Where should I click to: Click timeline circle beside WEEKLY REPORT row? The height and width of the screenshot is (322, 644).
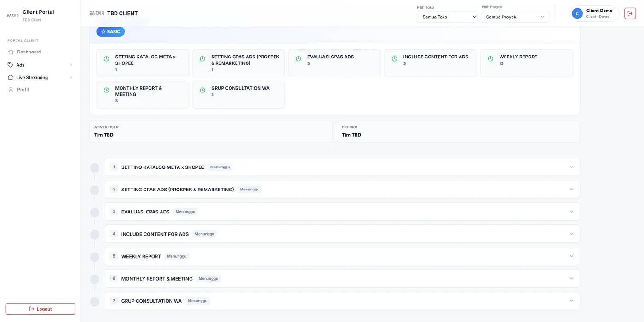[95, 257]
